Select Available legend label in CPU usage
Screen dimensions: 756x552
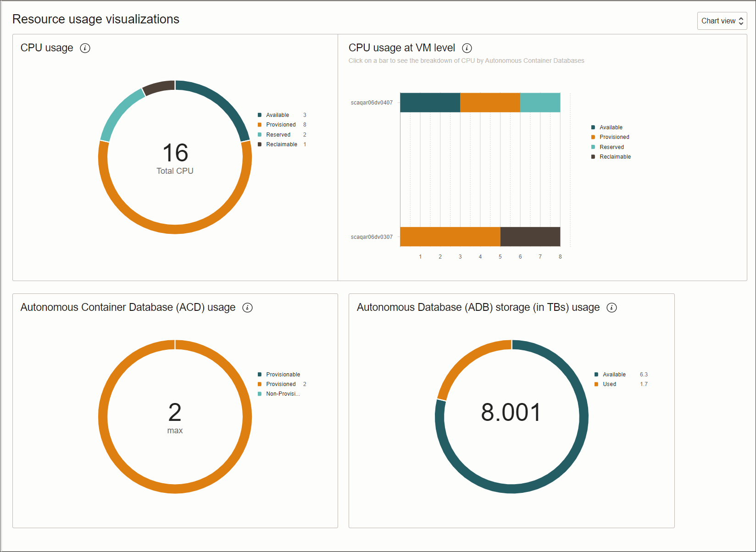click(x=278, y=115)
